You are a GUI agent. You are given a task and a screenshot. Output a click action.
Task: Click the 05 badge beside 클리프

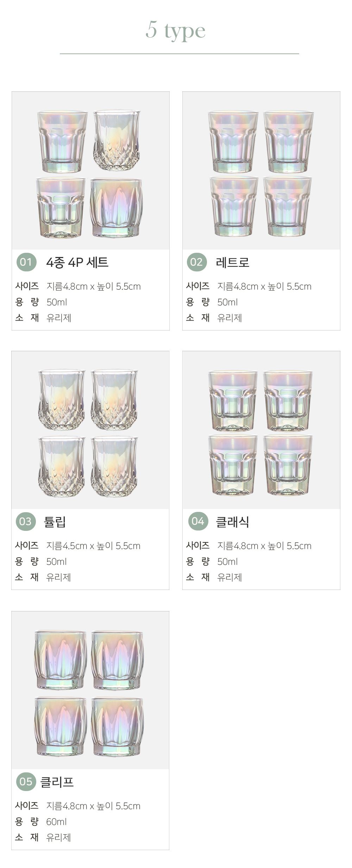click(x=26, y=782)
